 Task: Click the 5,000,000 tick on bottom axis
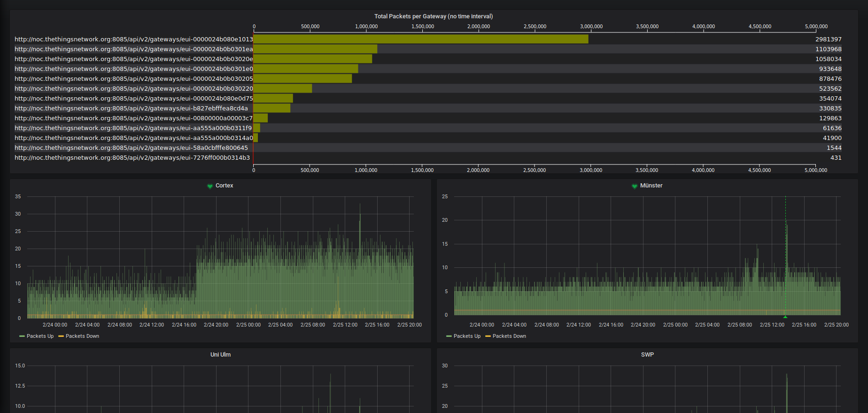(816, 170)
